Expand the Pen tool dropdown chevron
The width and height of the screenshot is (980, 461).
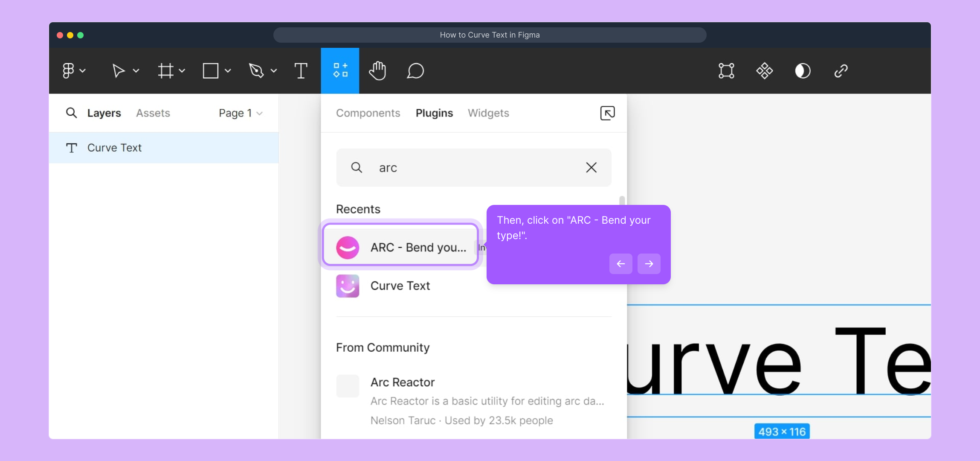pyautogui.click(x=274, y=71)
